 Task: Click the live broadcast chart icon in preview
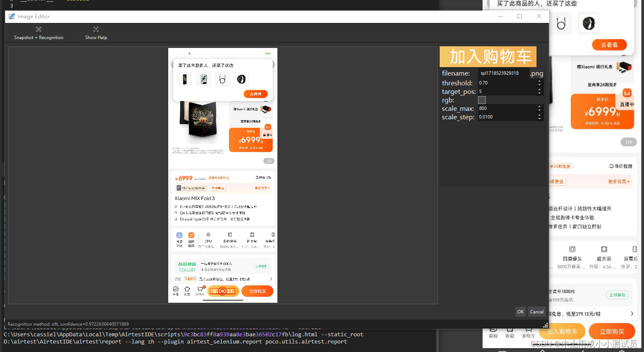(x=268, y=127)
